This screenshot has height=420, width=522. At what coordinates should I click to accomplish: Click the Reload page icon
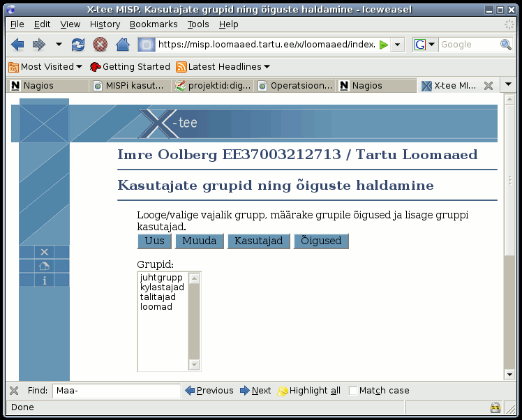coord(78,45)
